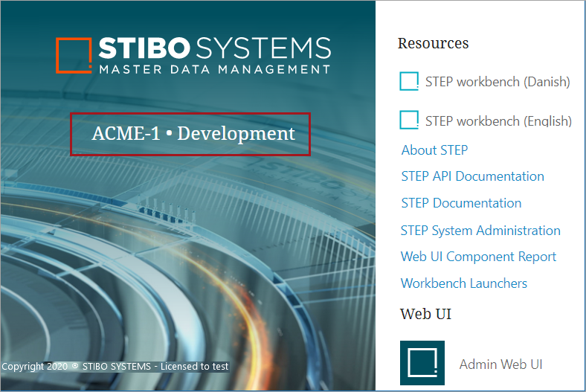
Task: Go to STEP System Administration
Action: tap(480, 231)
